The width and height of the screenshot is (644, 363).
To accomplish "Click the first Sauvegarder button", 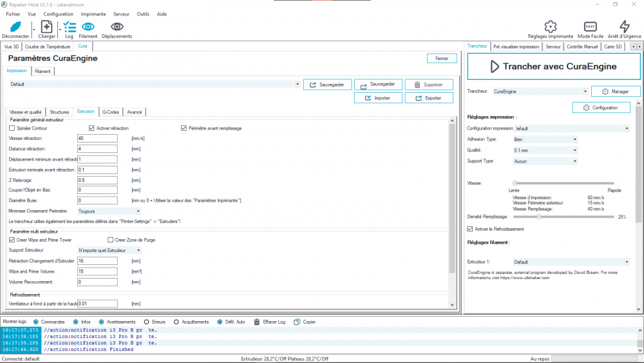I will [x=327, y=84].
